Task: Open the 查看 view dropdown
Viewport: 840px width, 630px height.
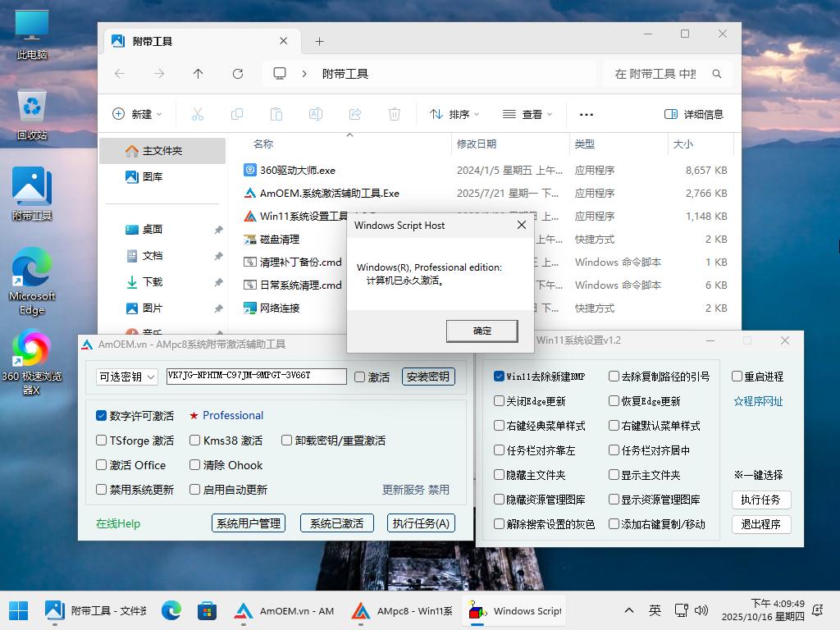Action: pos(527,115)
